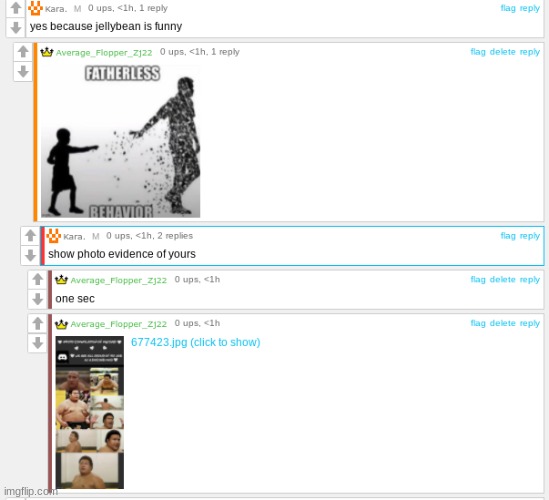Image resolution: width=549 pixels, height=500 pixels.
Task: Upvote the show photo evidence comment
Action: [30, 236]
